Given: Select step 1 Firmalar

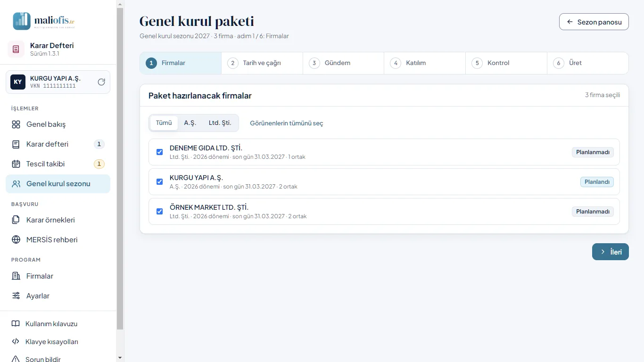Looking at the screenshot, I should tap(181, 63).
